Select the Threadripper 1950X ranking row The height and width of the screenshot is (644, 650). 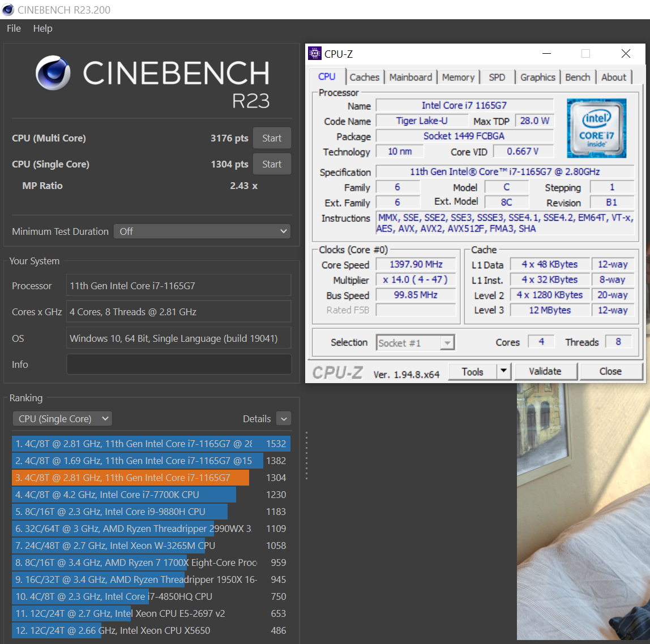(x=151, y=579)
